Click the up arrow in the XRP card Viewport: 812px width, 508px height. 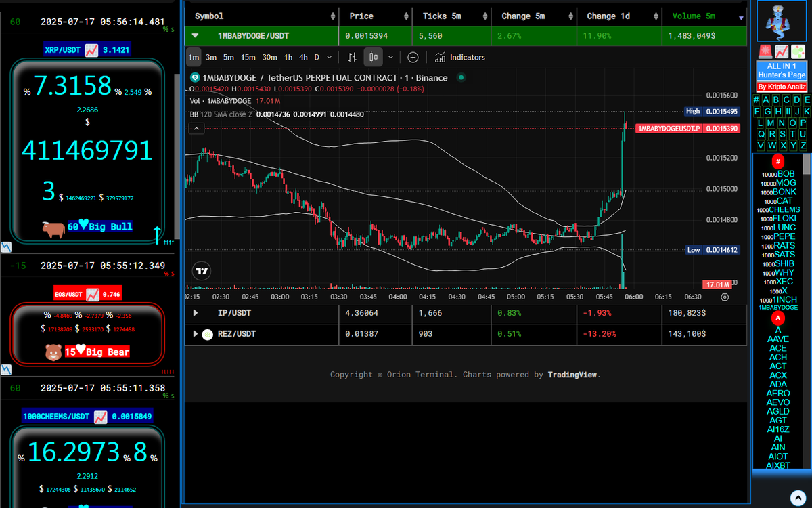click(157, 234)
